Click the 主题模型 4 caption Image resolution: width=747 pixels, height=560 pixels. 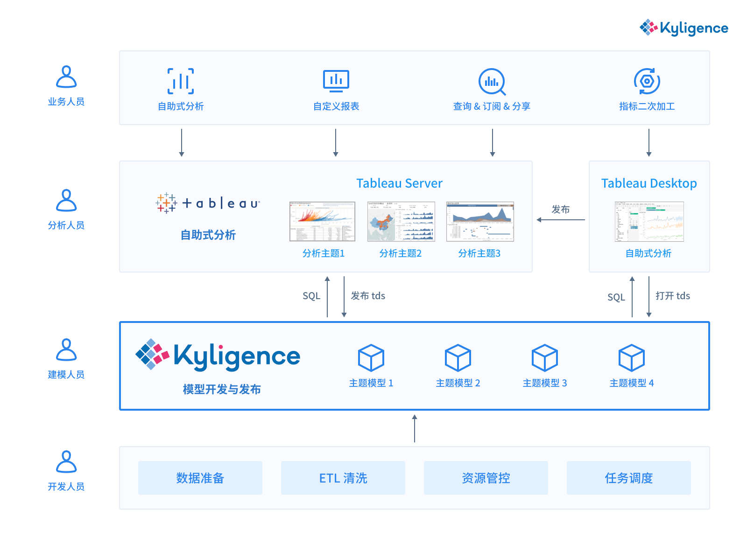(x=632, y=383)
